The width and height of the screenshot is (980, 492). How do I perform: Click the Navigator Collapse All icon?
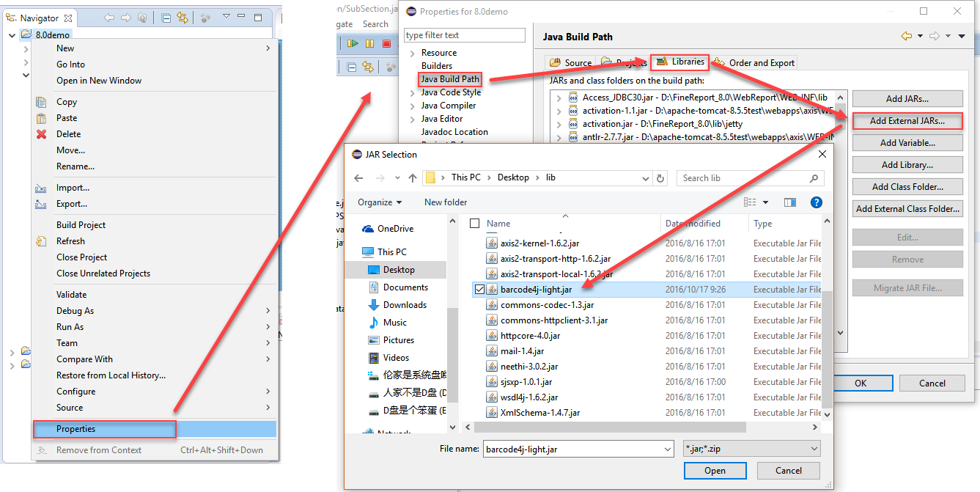166,18
